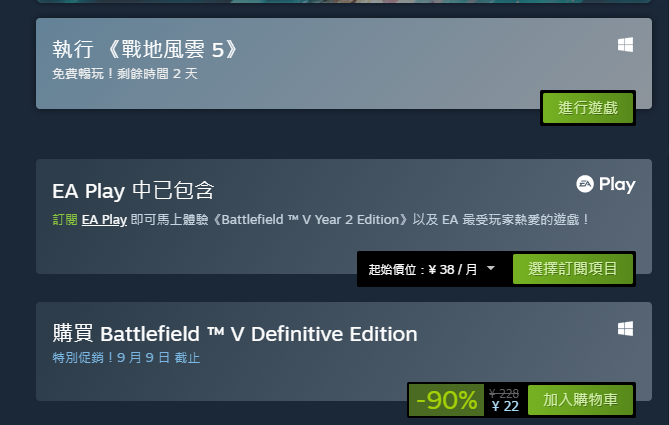Click the discounted ¥ 22 price
Screen dimensions: 669x425
click(x=505, y=406)
